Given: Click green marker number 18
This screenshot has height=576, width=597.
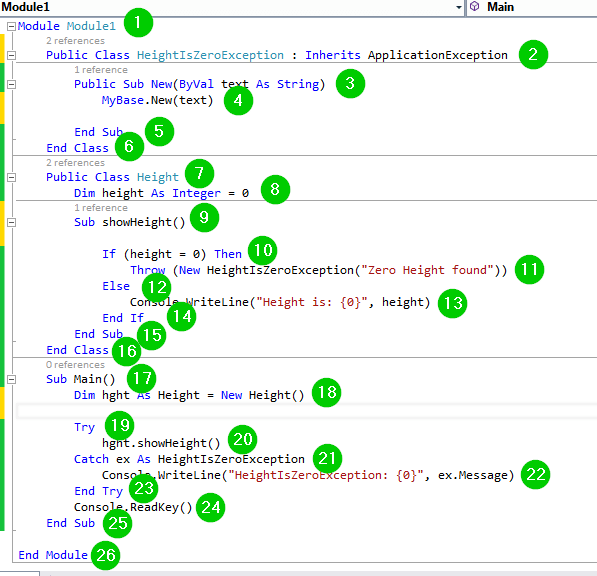Looking at the screenshot, I should [x=326, y=393].
